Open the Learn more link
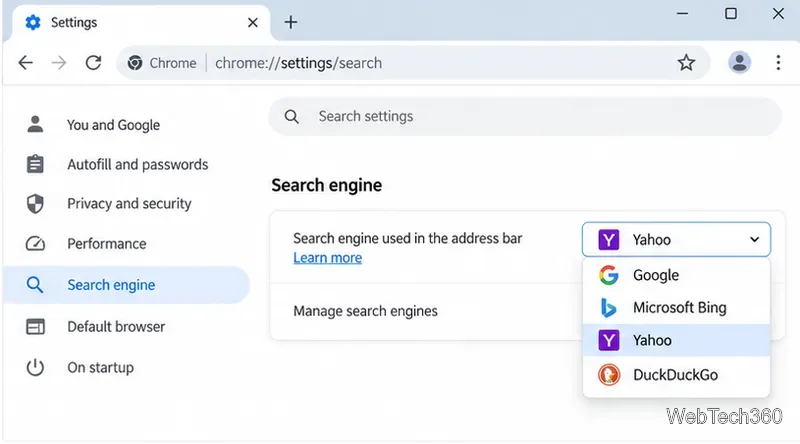The width and height of the screenshot is (800, 444). (328, 258)
